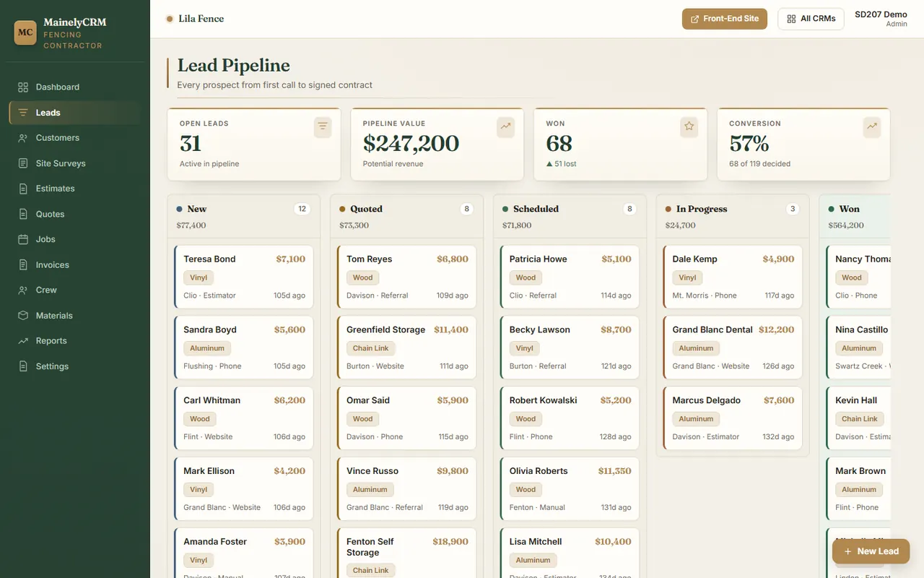The image size is (924, 578).
Task: Click the Won card star icon
Action: [x=689, y=126]
